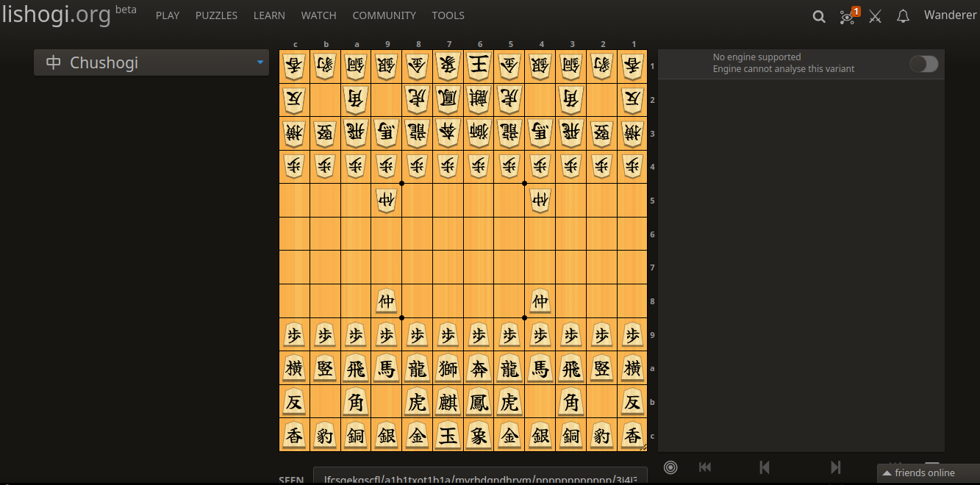Viewport: 980px width, 485px height.
Task: Select bottom pawn 歩 on file 6
Action: pos(479,335)
